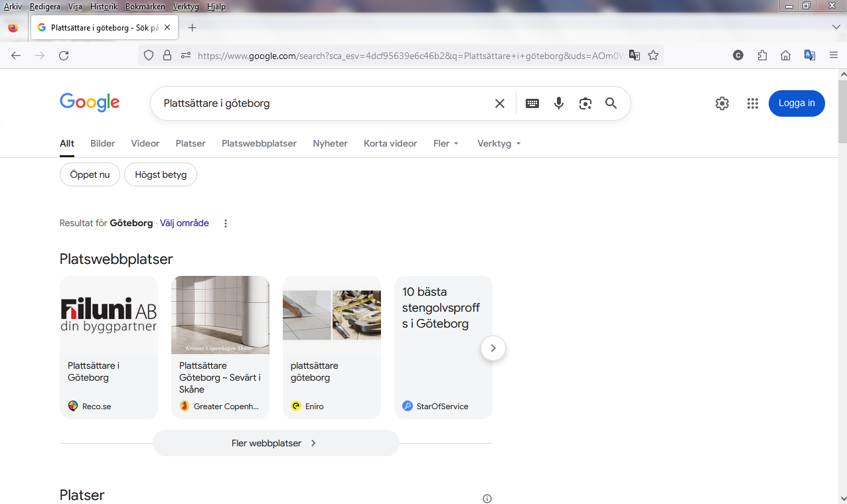Screen dimensions: 847x504
Task: Reload the page with refresh icon
Action: click(x=64, y=56)
